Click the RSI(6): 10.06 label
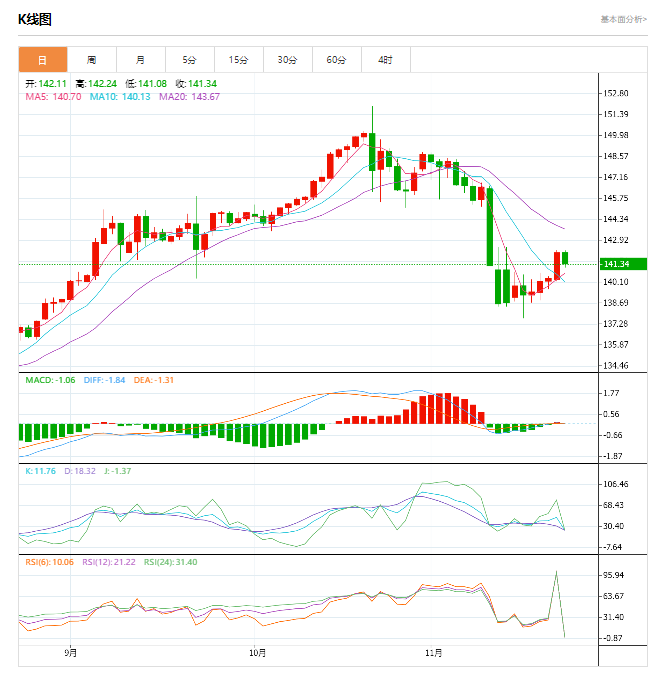 click(x=50, y=563)
